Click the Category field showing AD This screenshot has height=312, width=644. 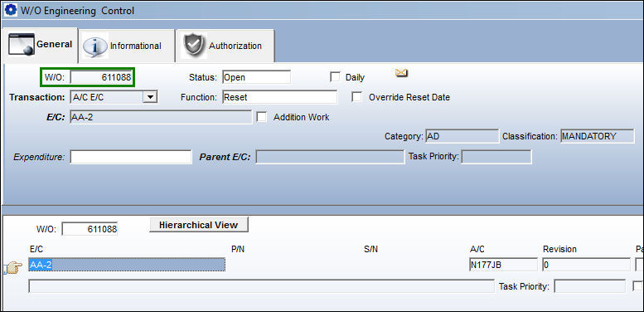click(x=462, y=136)
